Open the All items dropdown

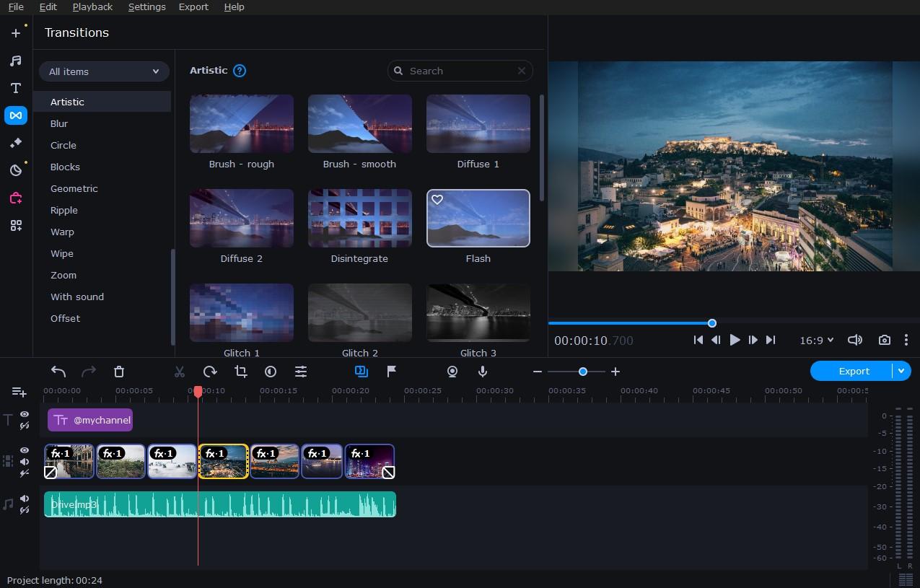tap(104, 71)
